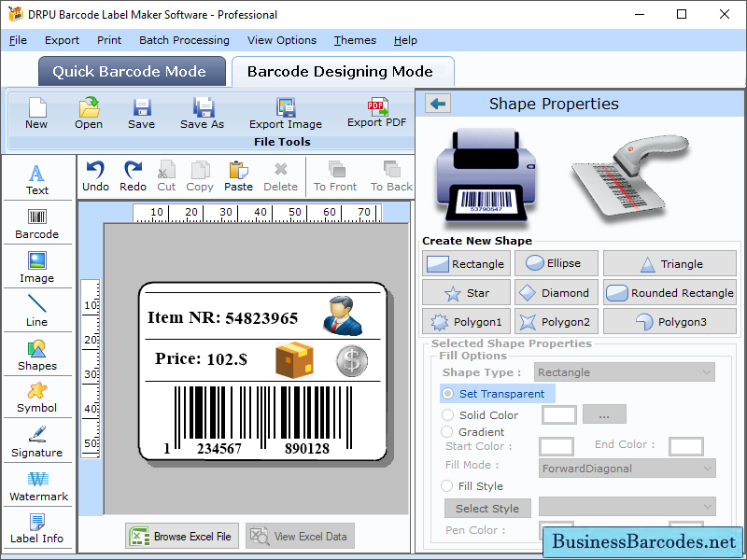The image size is (747, 560).
Task: Create a new Ellipse shape
Action: click(556, 263)
